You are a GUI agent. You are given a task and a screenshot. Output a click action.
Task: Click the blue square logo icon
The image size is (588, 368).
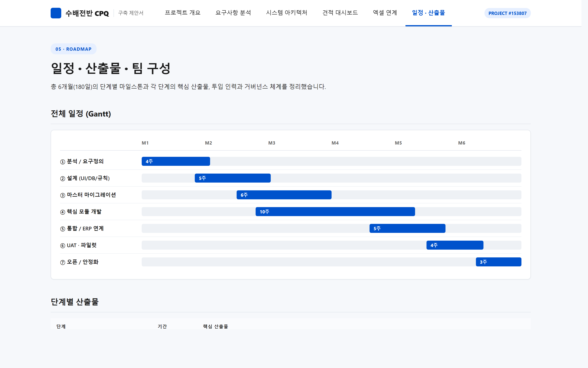[56, 13]
